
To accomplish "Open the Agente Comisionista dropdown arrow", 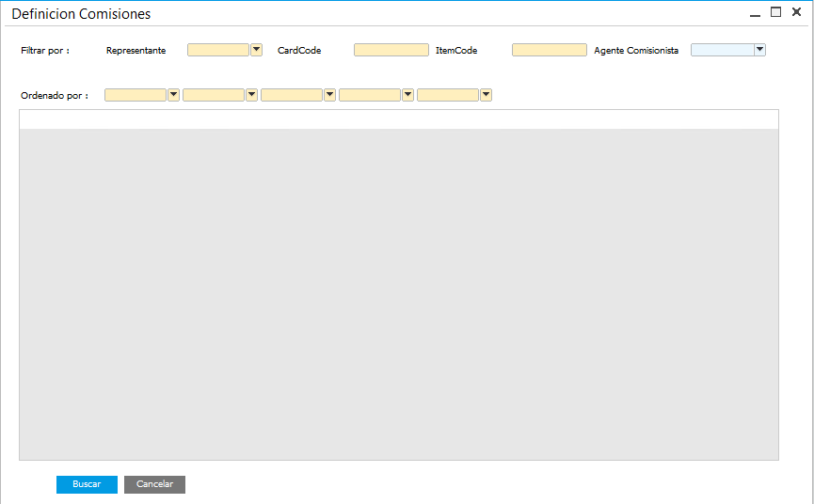I will click(x=759, y=50).
